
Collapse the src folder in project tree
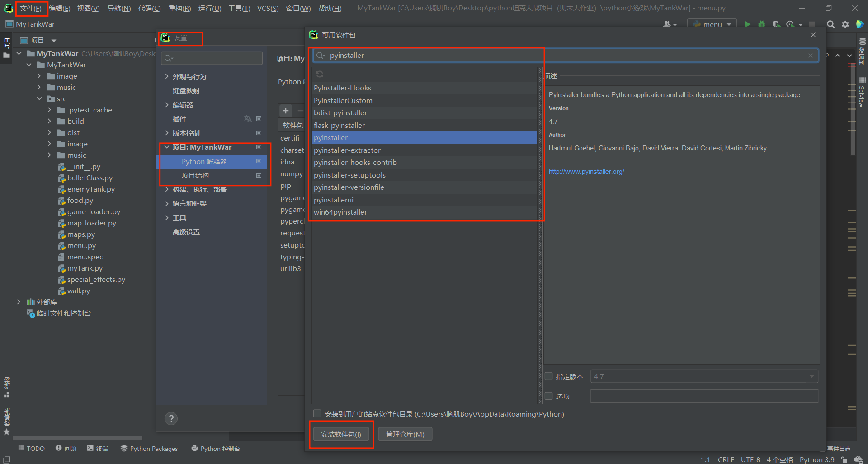point(39,98)
